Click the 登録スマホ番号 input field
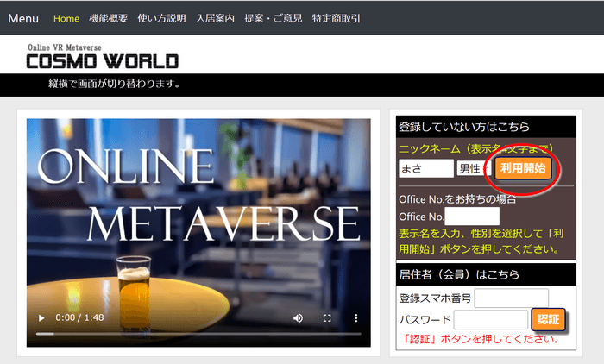 click(x=511, y=298)
